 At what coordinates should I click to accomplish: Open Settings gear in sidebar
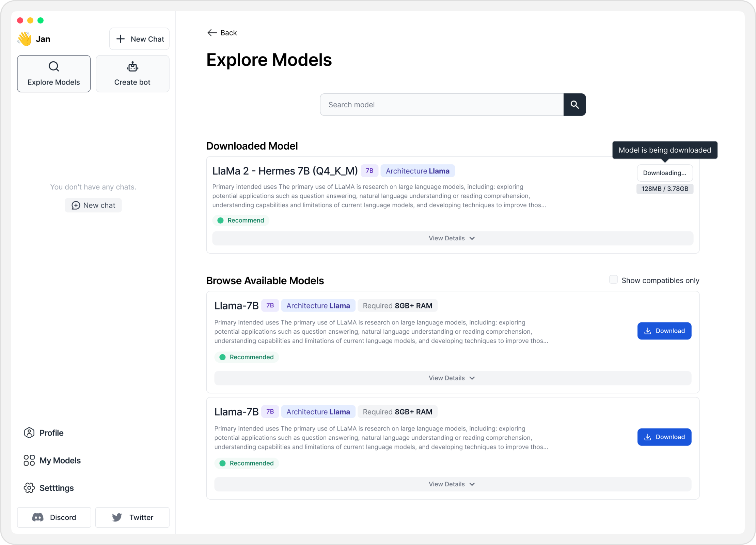pyautogui.click(x=29, y=488)
